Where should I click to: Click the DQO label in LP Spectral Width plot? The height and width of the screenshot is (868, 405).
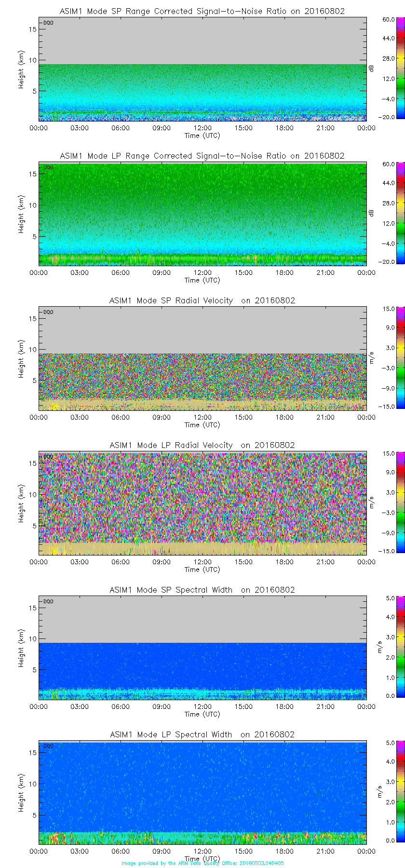click(48, 746)
